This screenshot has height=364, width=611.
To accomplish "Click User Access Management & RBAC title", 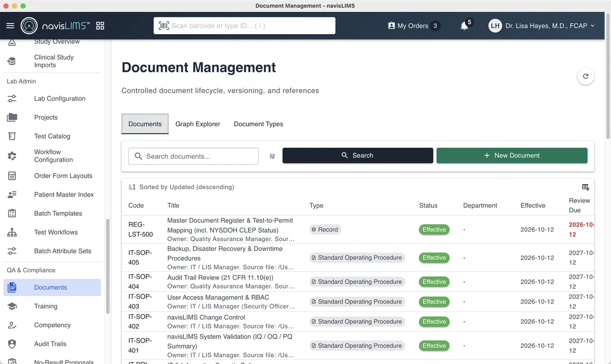I will pos(218,297).
